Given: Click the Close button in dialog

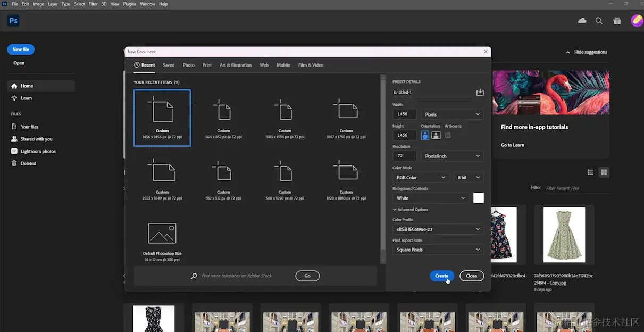Looking at the screenshot, I should (471, 276).
